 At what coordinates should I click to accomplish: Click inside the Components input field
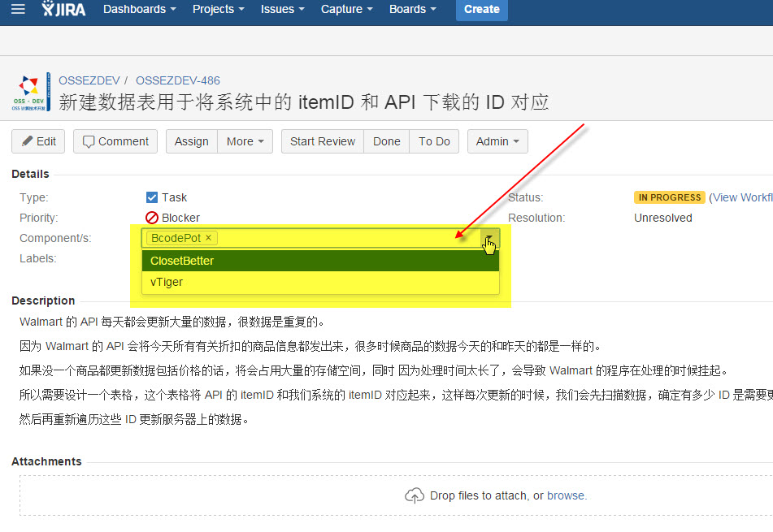[x=347, y=238]
